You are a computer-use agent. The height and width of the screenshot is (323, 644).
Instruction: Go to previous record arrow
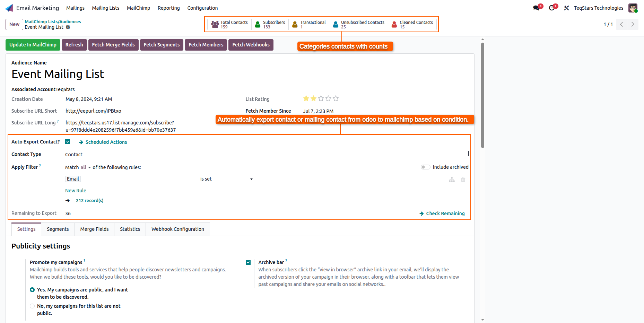click(621, 24)
